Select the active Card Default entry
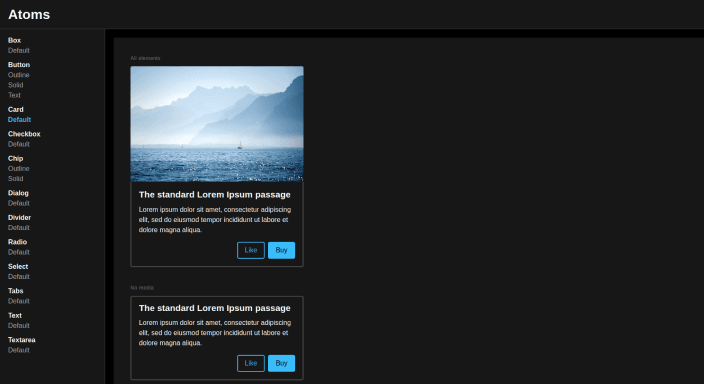 tap(19, 119)
